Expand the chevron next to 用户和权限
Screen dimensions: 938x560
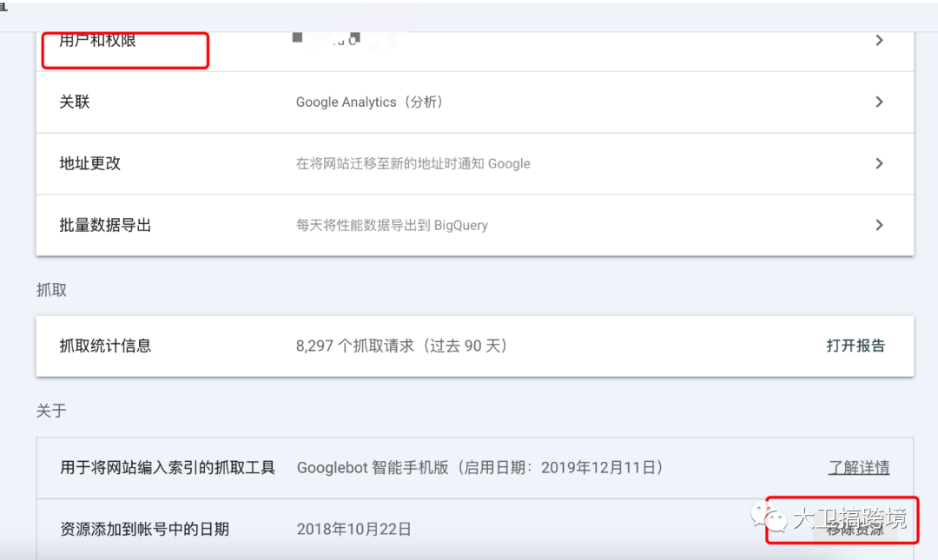[x=878, y=40]
